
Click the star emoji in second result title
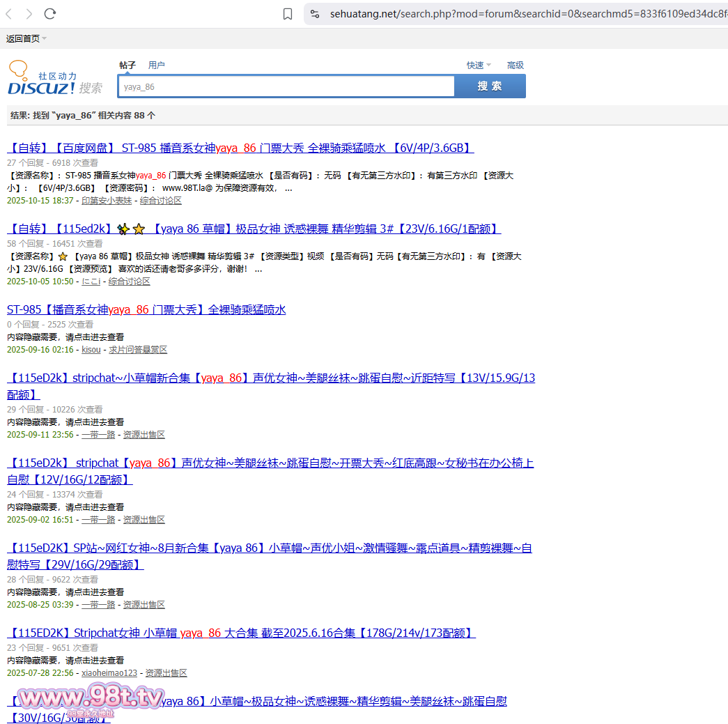click(139, 229)
